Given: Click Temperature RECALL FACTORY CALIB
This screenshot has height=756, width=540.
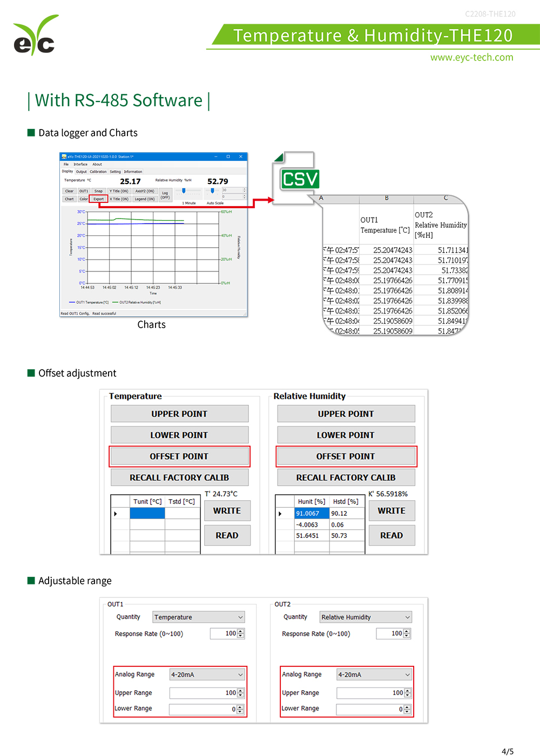Looking at the screenshot, I should (x=179, y=478).
